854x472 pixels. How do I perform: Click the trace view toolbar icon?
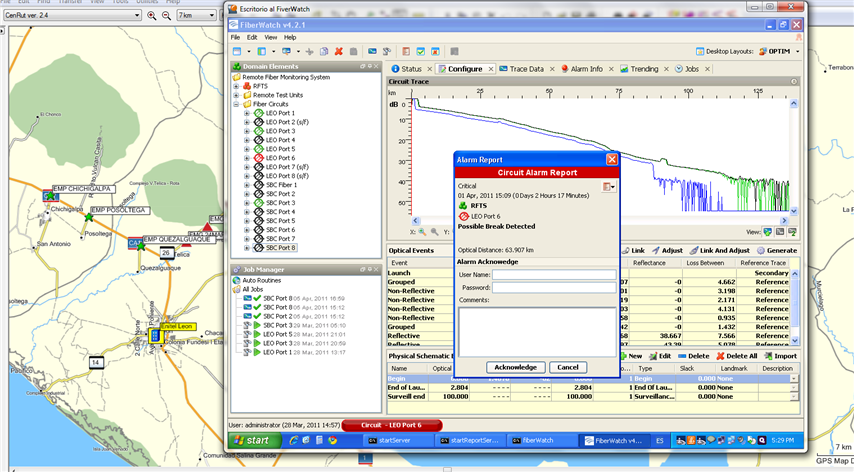click(x=372, y=51)
